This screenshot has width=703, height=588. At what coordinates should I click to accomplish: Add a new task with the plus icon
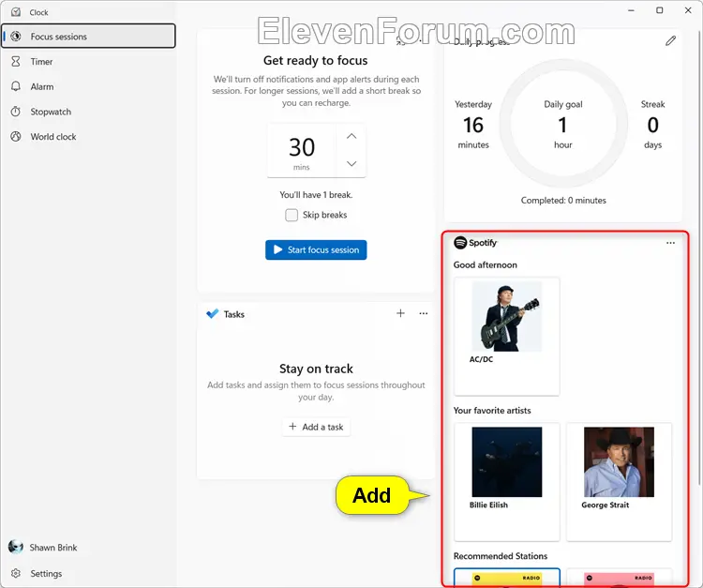[400, 313]
